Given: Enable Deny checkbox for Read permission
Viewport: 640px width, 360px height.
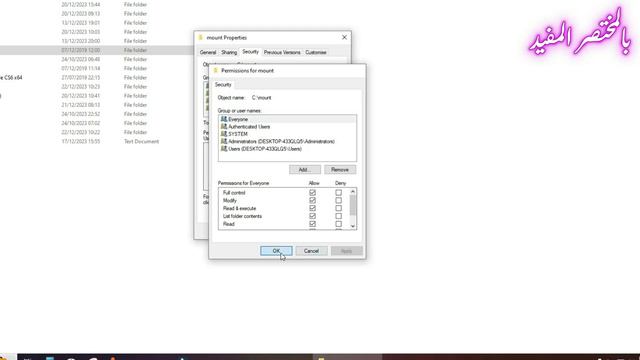Looking at the screenshot, I should click(338, 224).
